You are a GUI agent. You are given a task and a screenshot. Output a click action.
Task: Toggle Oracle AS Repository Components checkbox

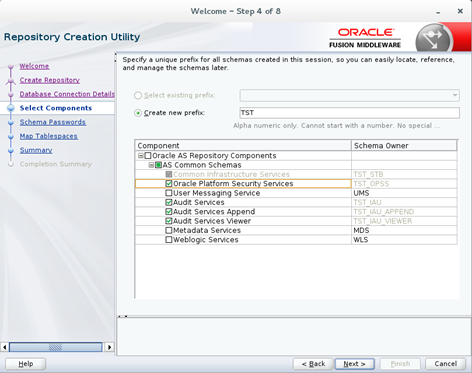[148, 156]
